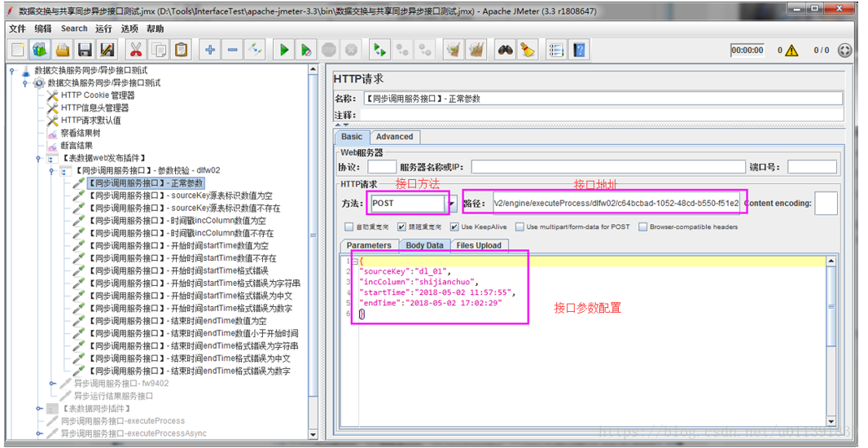The height and width of the screenshot is (448, 868).
Task: Open the Function Helper list icon
Action: [x=556, y=50]
